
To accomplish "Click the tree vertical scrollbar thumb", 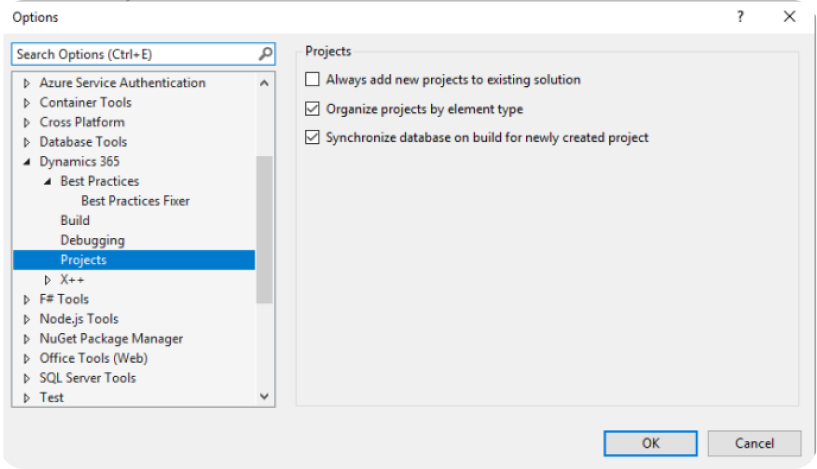I will [x=264, y=229].
